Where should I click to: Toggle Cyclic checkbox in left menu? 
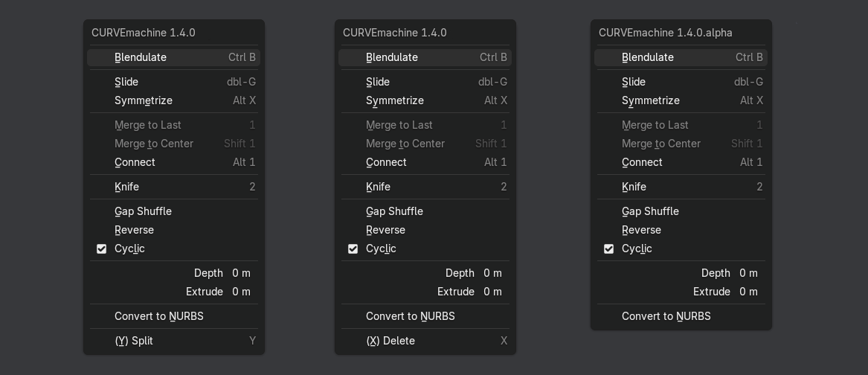(x=101, y=249)
